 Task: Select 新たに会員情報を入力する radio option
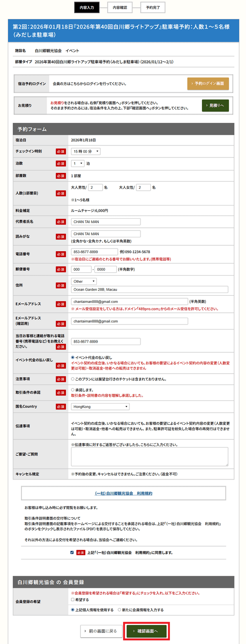tap(119, 610)
